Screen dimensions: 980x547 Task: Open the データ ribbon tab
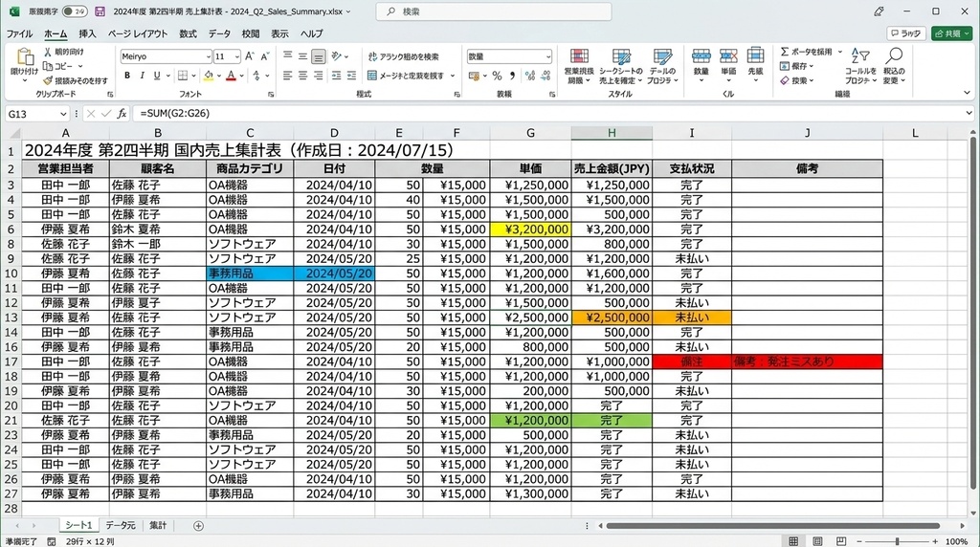click(219, 33)
